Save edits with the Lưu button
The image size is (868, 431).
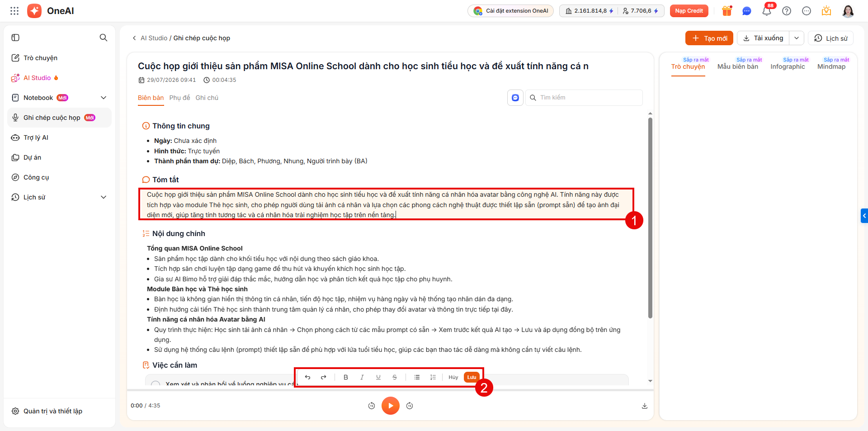[x=472, y=377]
